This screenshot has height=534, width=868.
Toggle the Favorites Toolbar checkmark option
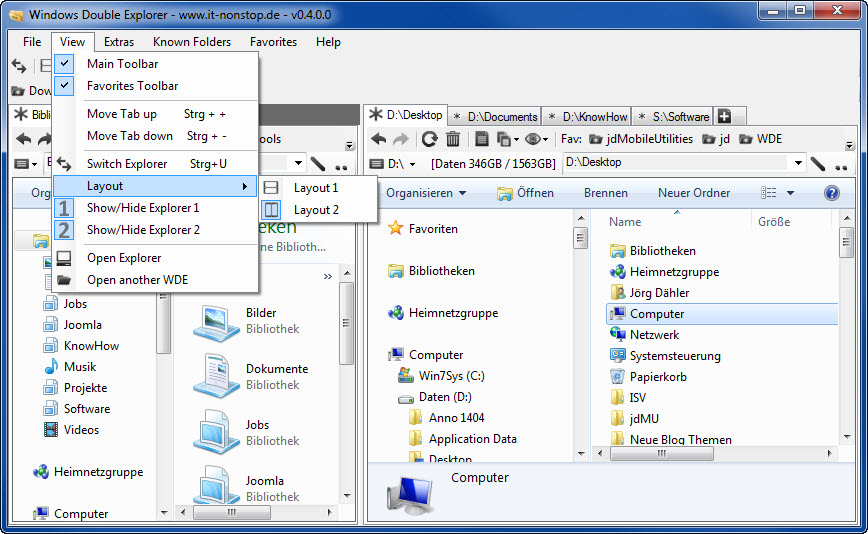pos(132,86)
